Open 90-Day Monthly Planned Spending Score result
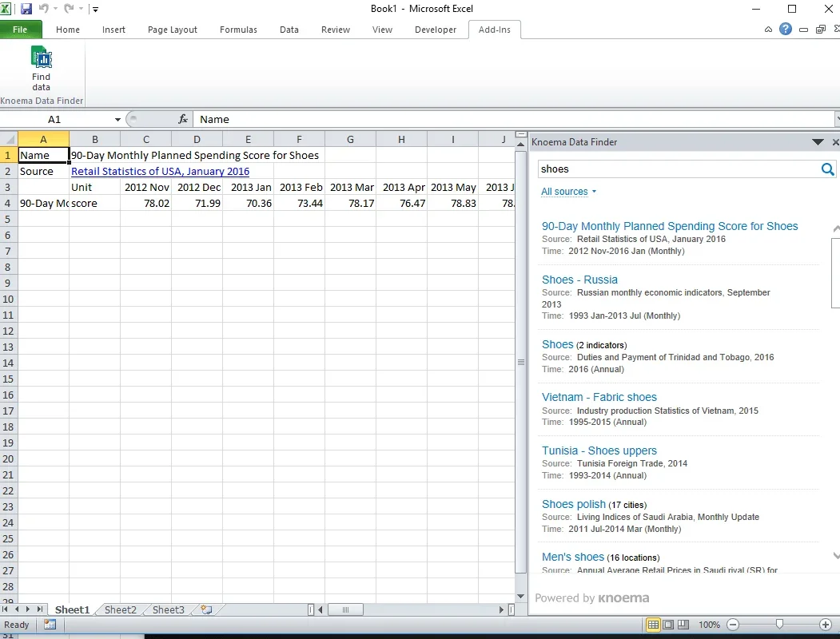The width and height of the screenshot is (840, 639). [670, 226]
